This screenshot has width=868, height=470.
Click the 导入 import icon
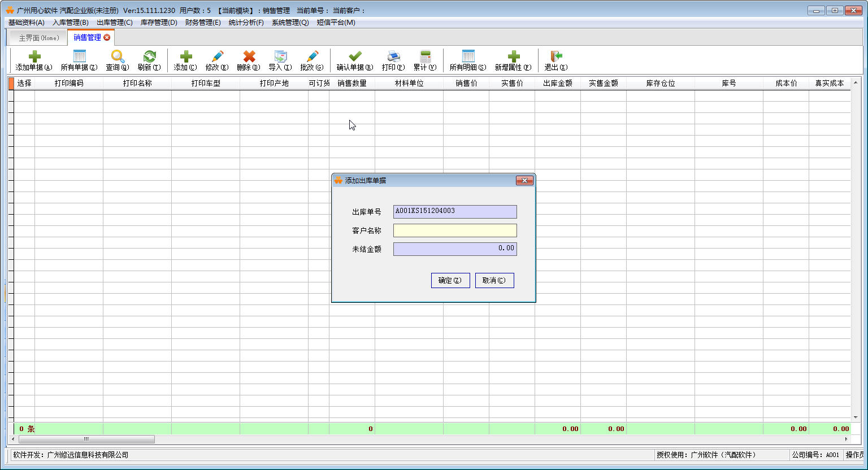pos(281,56)
